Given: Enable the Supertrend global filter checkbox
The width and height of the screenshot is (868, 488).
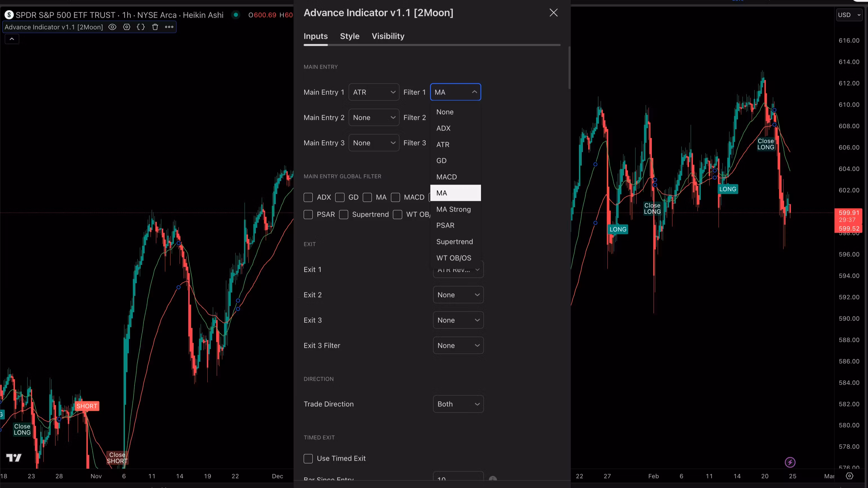Looking at the screenshot, I should tap(343, 214).
